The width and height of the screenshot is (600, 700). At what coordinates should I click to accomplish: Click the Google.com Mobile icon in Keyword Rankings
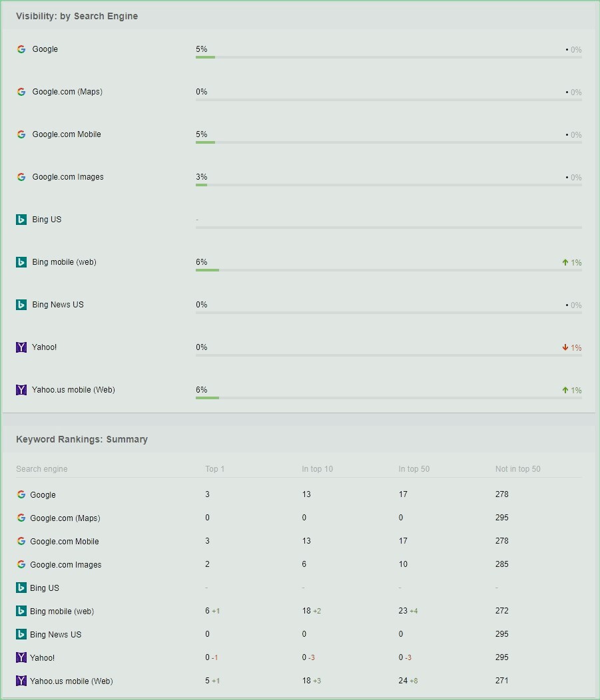pos(21,541)
